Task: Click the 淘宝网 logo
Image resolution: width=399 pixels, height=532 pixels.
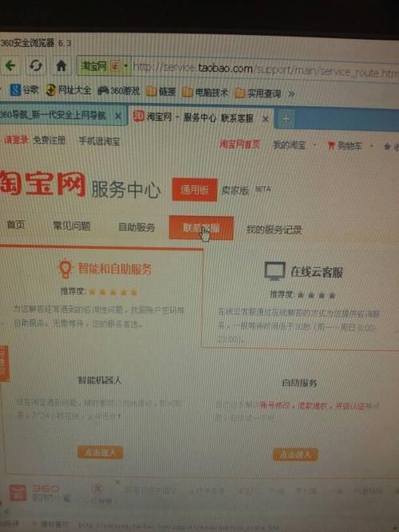Action: (42, 183)
